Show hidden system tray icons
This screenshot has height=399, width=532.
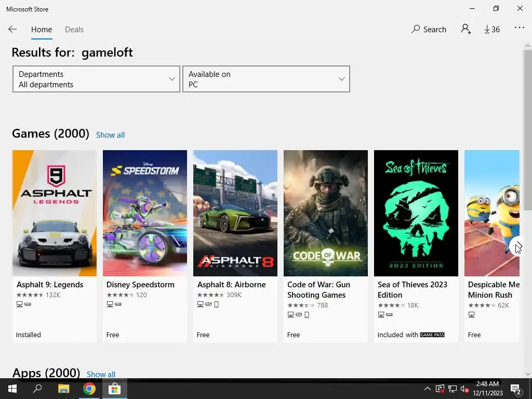tap(428, 389)
